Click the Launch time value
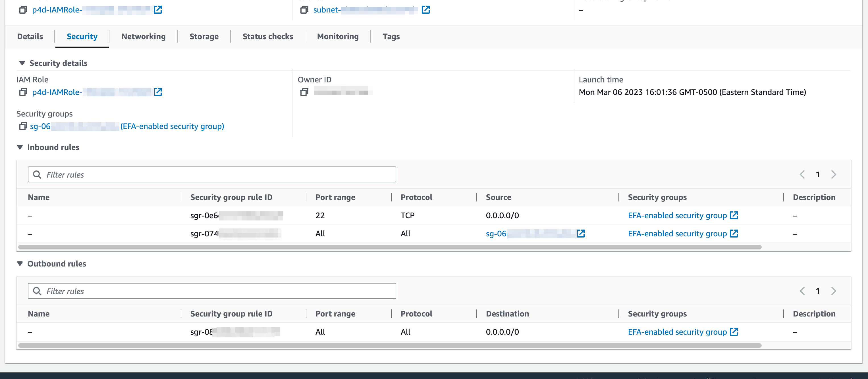The width and height of the screenshot is (868, 379). (x=692, y=92)
